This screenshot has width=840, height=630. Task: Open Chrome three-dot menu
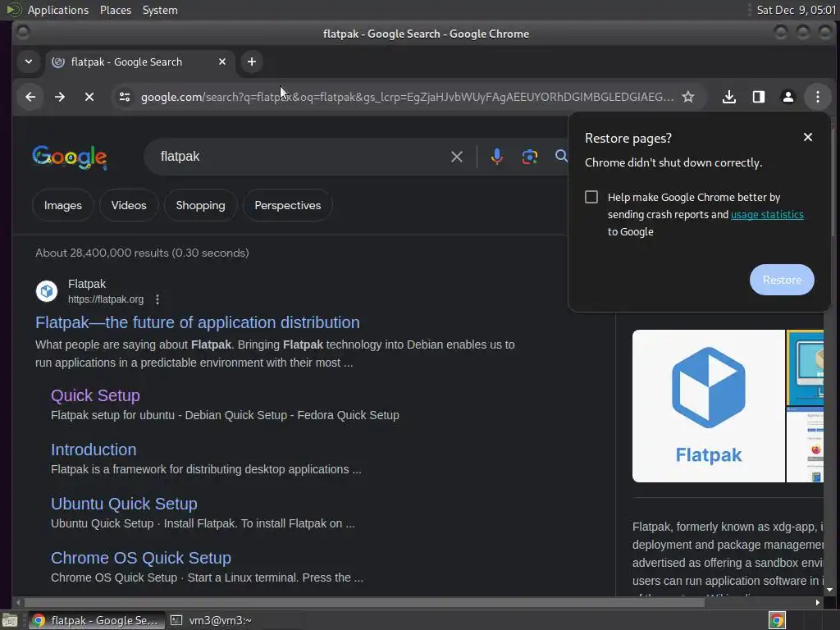click(x=818, y=97)
